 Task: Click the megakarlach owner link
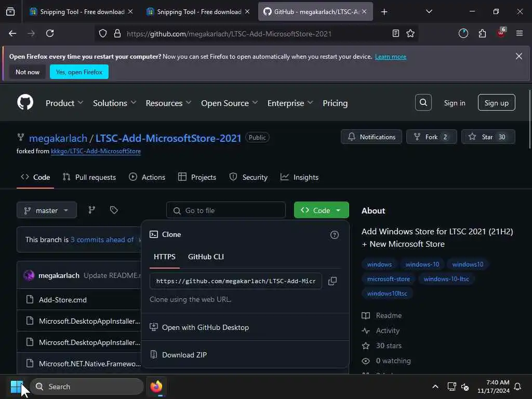58,138
